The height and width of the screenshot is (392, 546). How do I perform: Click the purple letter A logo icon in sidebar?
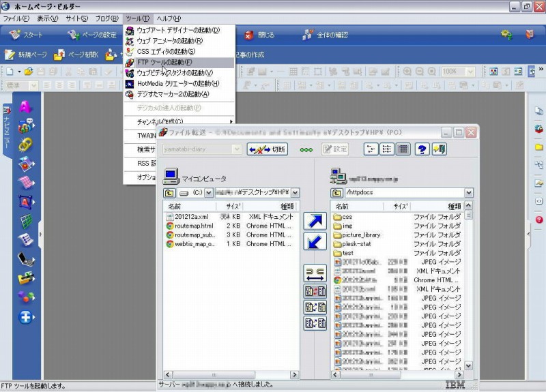coord(25,107)
